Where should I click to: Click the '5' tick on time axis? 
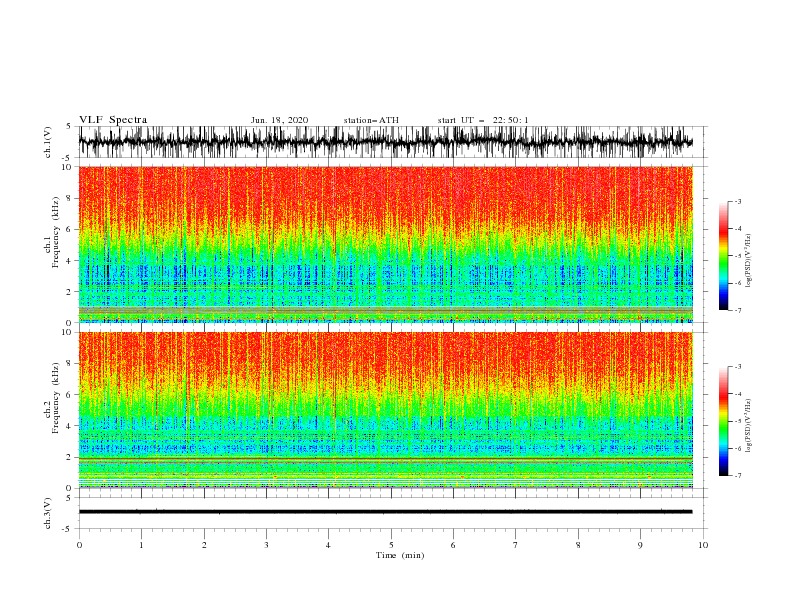391,545
